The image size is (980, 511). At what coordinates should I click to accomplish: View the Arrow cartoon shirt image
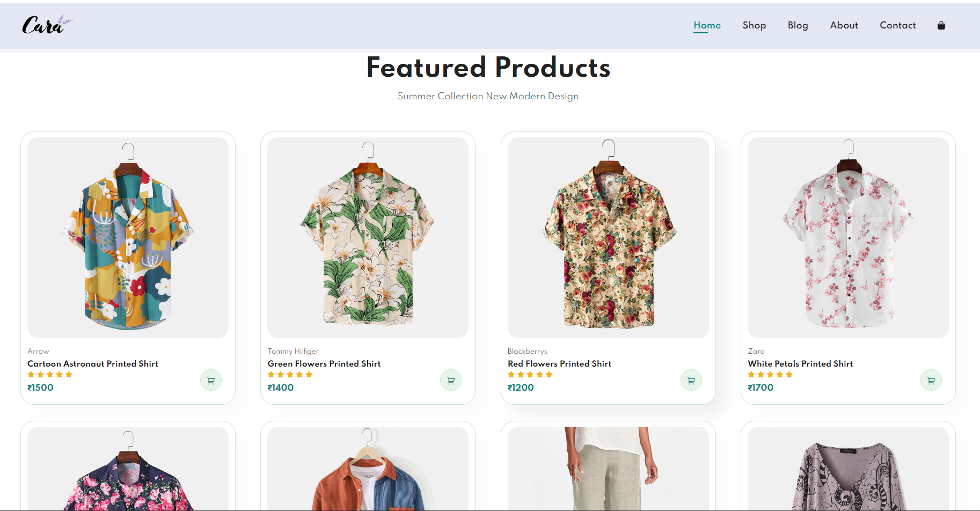click(x=128, y=237)
